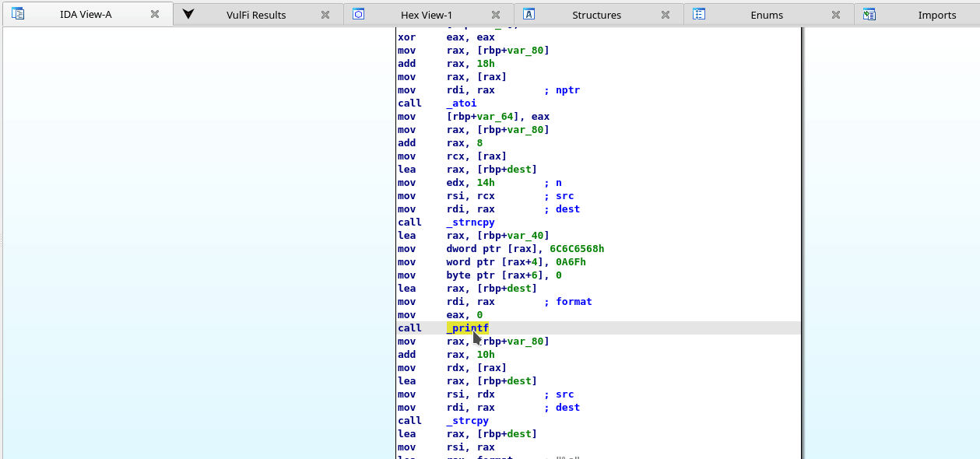The image size is (980, 459).
Task: Select the 18h operand
Action: 486,64
